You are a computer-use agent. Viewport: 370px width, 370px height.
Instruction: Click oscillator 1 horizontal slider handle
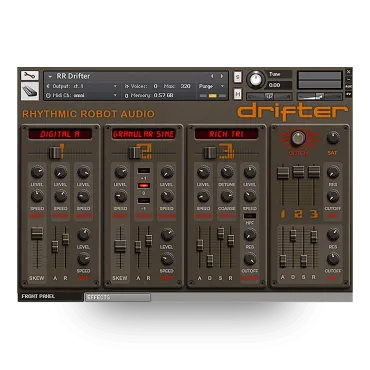click(55, 153)
